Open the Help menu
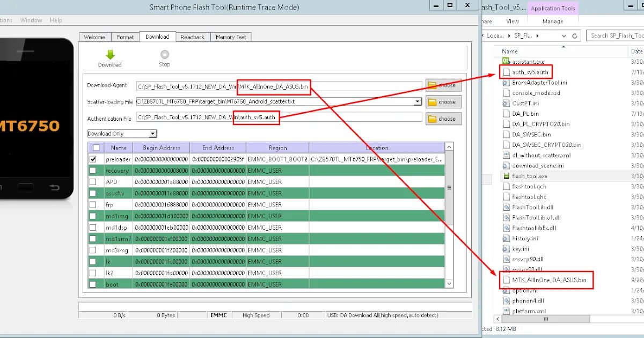This screenshot has width=644, height=338. (56, 20)
